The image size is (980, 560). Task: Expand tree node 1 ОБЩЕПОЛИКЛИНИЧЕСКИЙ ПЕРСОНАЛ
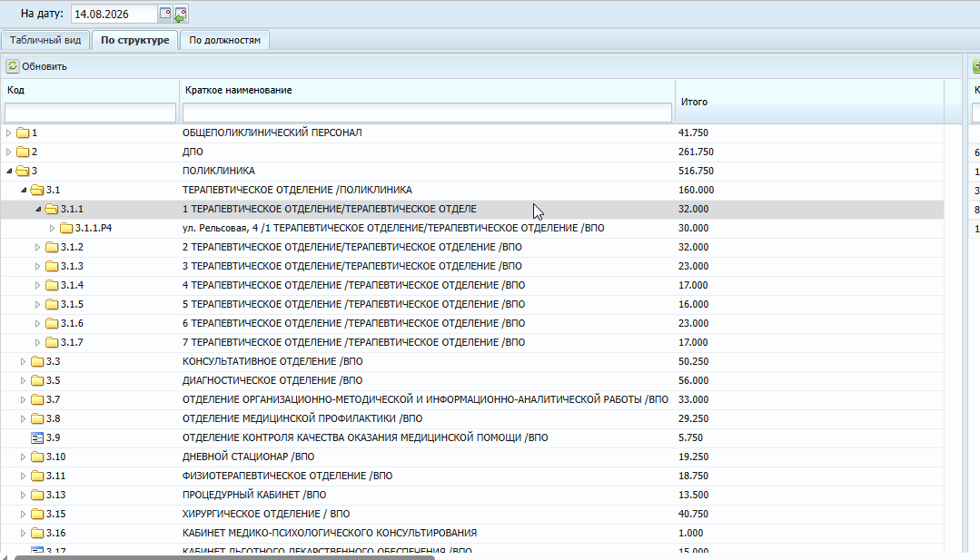pyautogui.click(x=8, y=133)
